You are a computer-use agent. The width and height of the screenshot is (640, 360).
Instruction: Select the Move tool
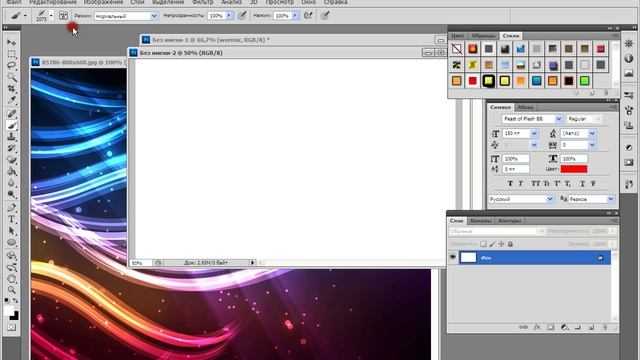pyautogui.click(x=11, y=42)
